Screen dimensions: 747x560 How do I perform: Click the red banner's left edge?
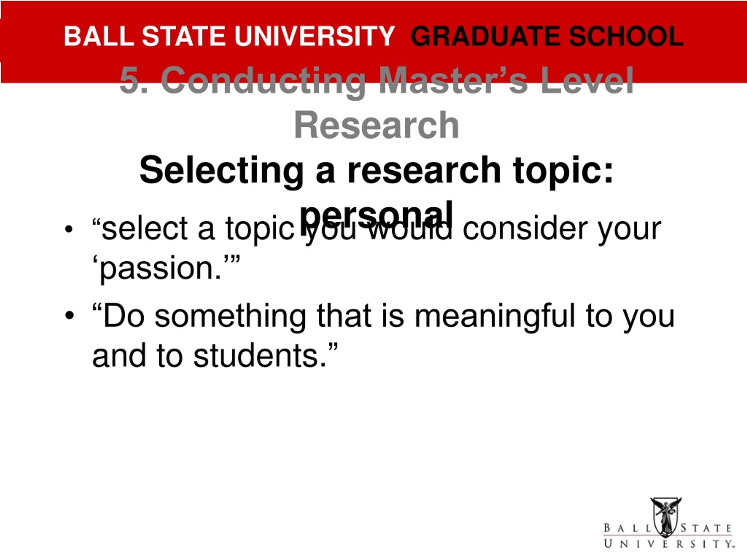[2, 41]
